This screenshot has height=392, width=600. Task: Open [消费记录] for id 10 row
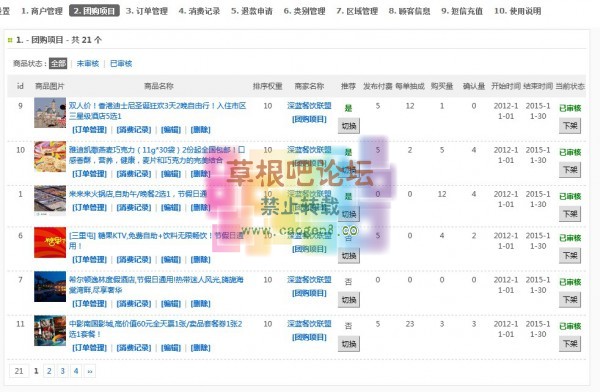pyautogui.click(x=134, y=174)
